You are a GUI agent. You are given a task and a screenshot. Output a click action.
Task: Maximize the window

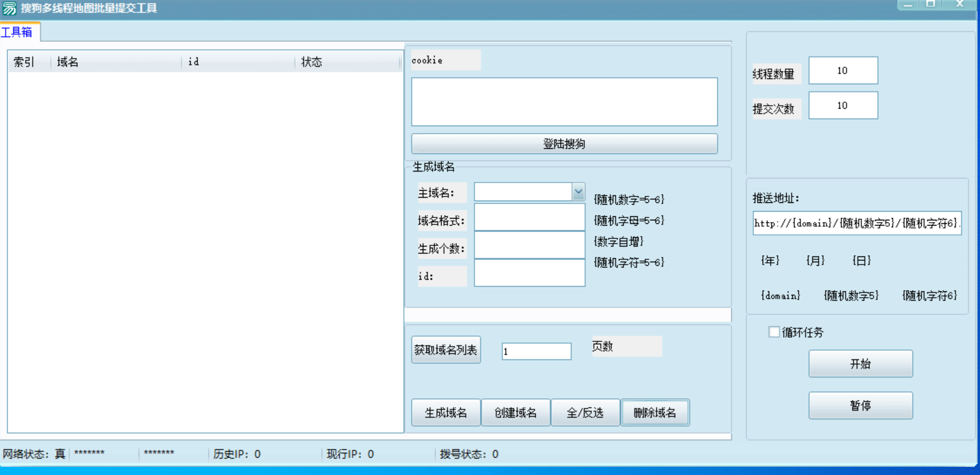pos(931,4)
